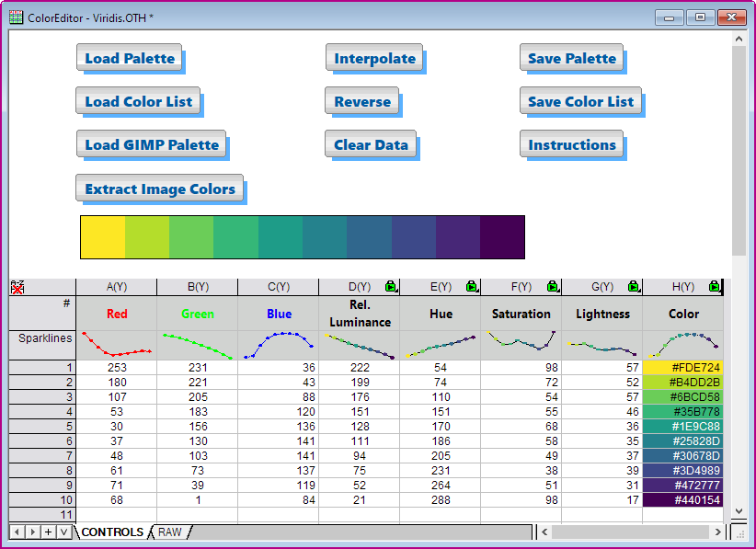The height and width of the screenshot is (549, 756).
Task: Open the sheet list with the V button
Action: pos(65,532)
